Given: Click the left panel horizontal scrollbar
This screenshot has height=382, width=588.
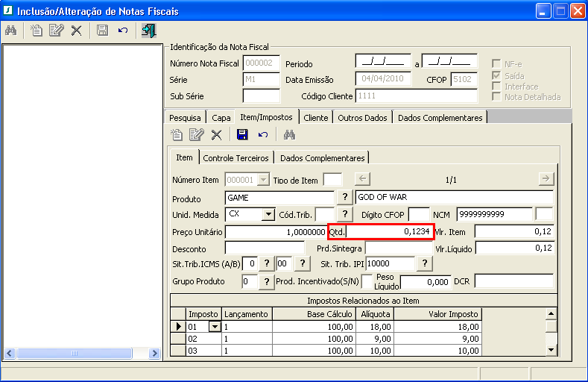Looking at the screenshot, I should point(75,353).
